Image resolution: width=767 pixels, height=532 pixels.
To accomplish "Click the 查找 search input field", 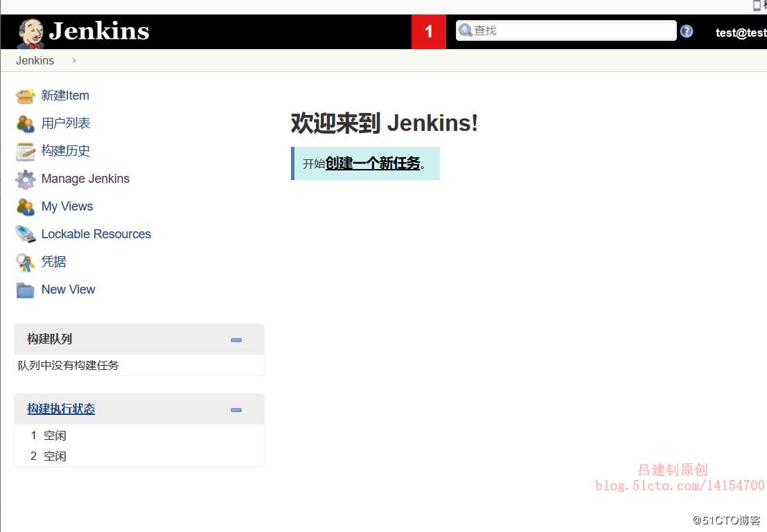I will pos(566,30).
